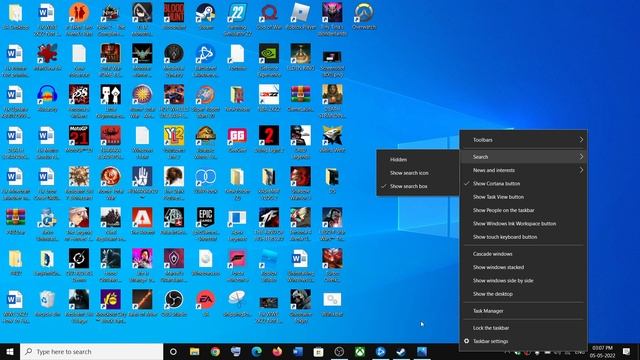Choose Show search box option
Screen dimensions: 640x360
point(418,186)
